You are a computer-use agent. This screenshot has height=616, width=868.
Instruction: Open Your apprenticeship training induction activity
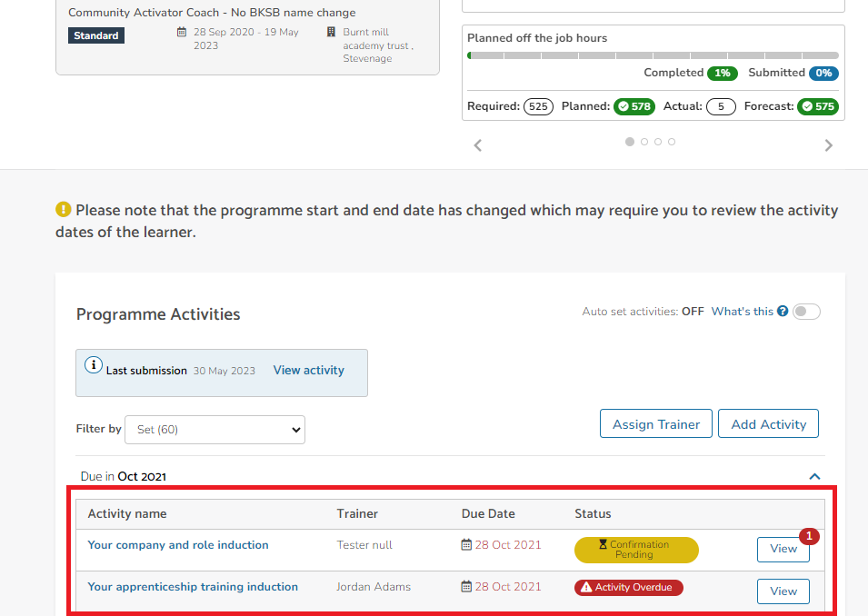193,587
